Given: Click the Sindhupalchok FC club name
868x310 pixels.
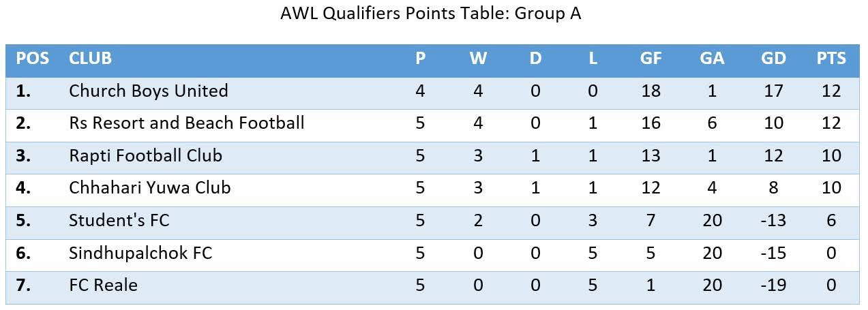Looking at the screenshot, I should [140, 253].
